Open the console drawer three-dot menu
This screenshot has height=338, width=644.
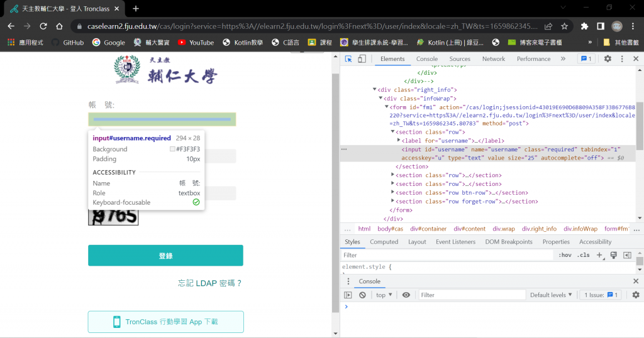point(348,281)
